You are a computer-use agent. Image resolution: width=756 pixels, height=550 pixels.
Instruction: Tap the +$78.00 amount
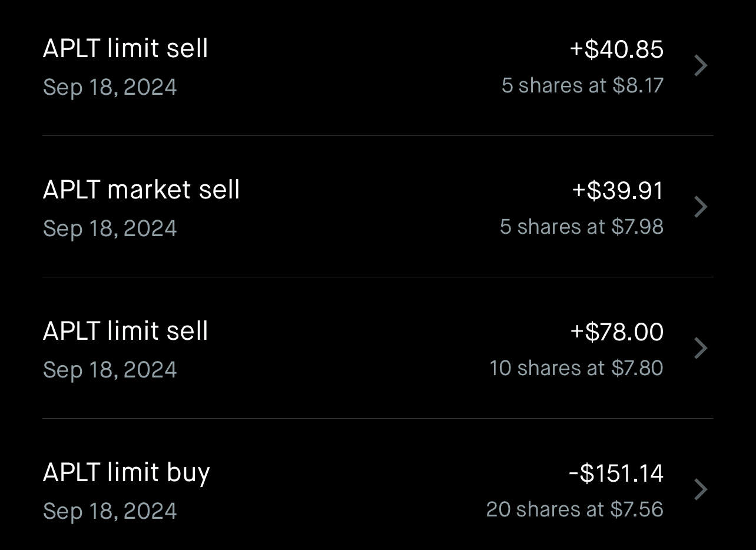pos(616,332)
